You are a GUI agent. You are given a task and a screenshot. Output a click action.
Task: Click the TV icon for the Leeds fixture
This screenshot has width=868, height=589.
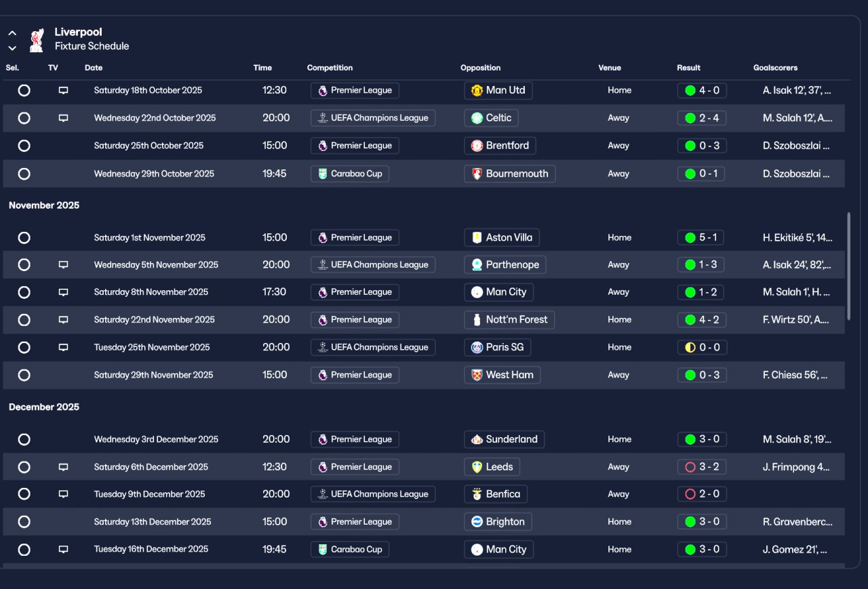pyautogui.click(x=63, y=467)
